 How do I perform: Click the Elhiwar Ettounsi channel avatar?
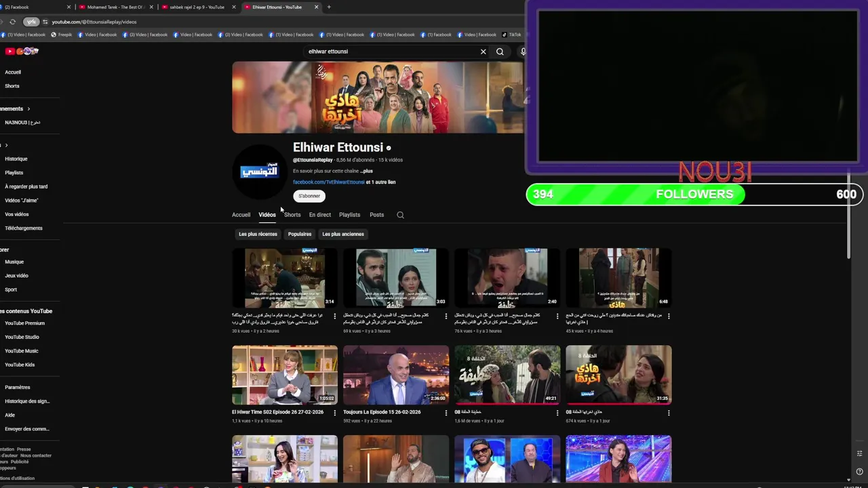click(259, 171)
